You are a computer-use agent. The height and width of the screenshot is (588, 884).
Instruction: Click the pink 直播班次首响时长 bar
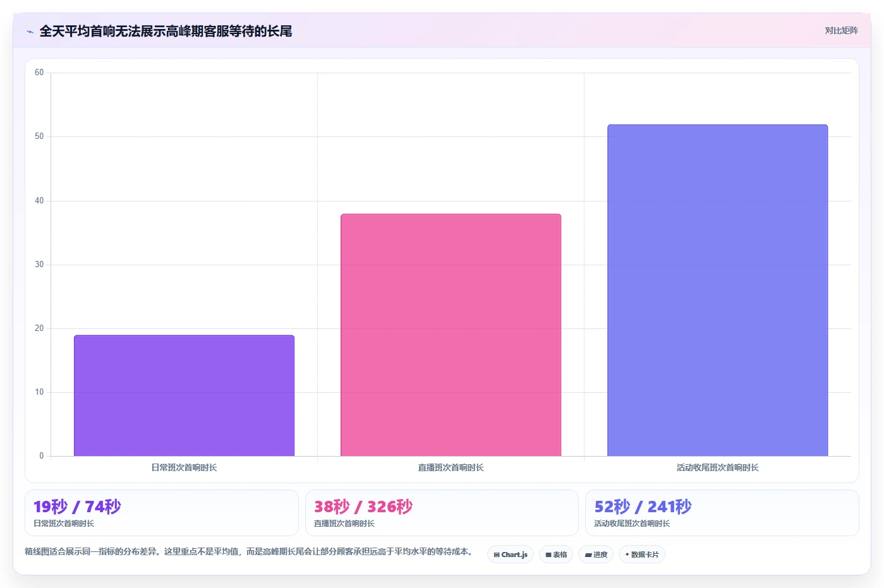click(451, 335)
